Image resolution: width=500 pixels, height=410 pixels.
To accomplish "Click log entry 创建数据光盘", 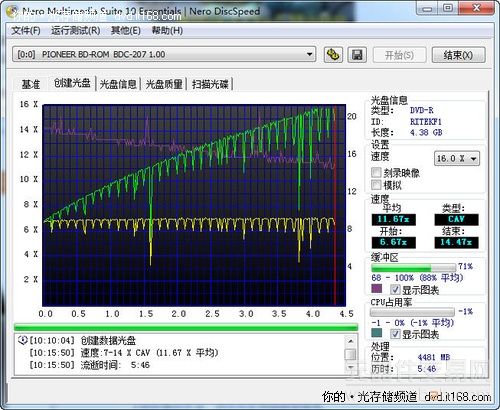I will tap(108, 340).
